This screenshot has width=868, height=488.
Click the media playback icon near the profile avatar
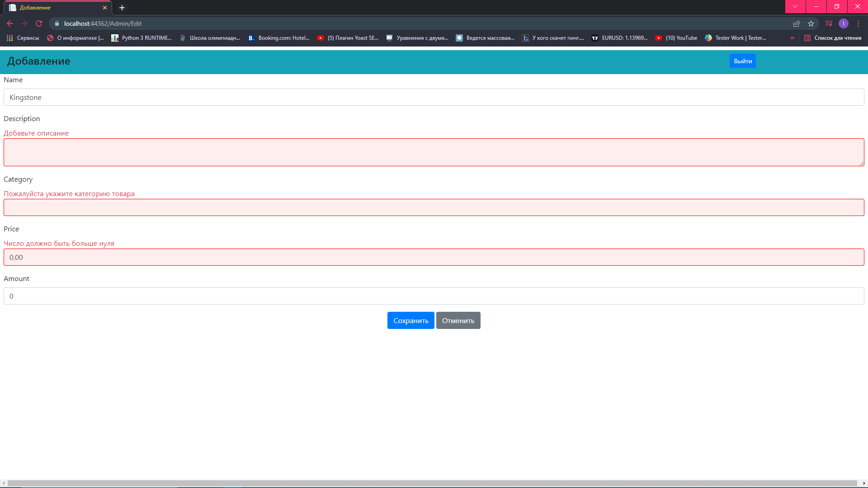(829, 23)
